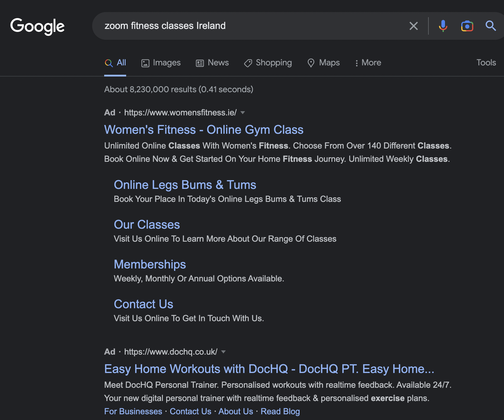The image size is (504, 420).
Task: Open DocHQ For Businesses link
Action: tap(133, 412)
